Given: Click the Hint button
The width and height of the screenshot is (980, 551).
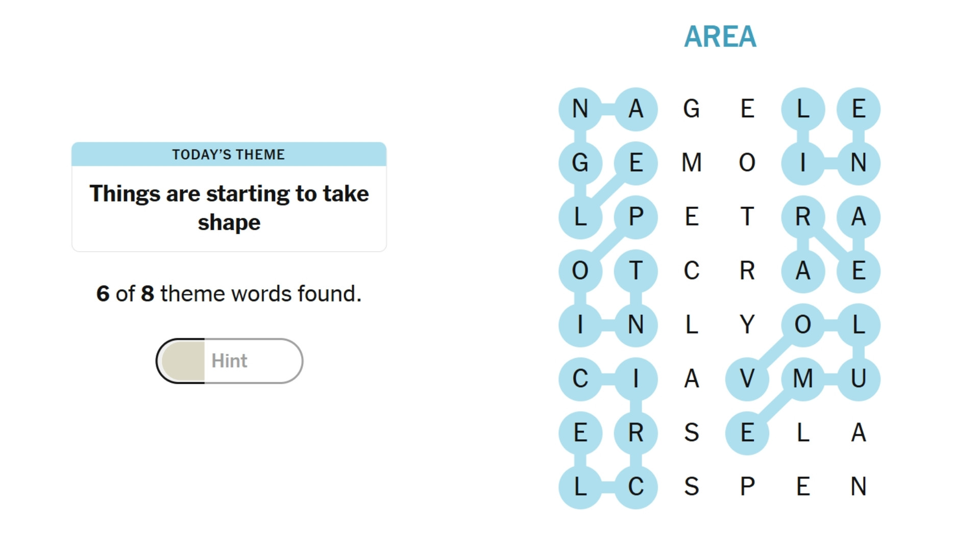Looking at the screenshot, I should pos(229,361).
